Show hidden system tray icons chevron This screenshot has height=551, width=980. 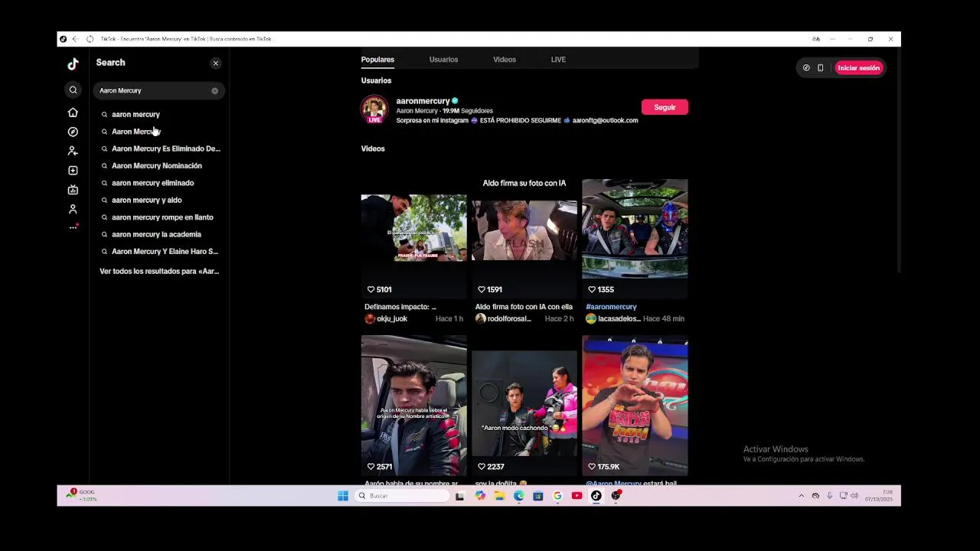(802, 496)
